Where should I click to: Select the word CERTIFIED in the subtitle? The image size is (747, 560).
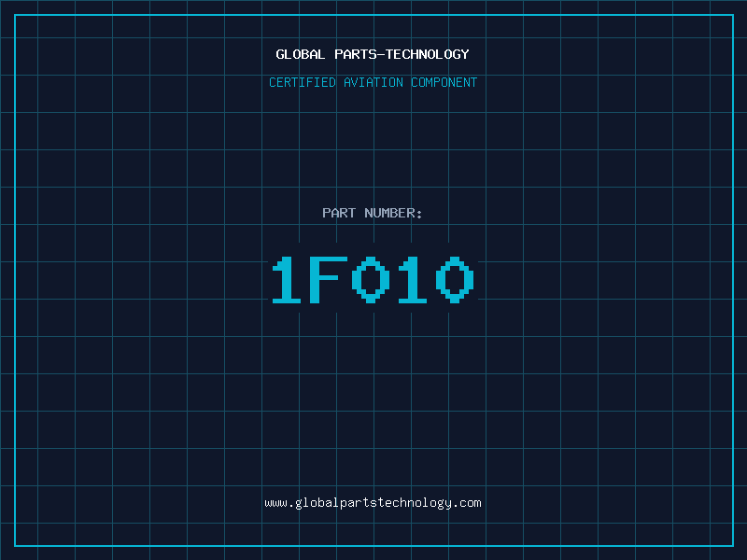coord(302,82)
